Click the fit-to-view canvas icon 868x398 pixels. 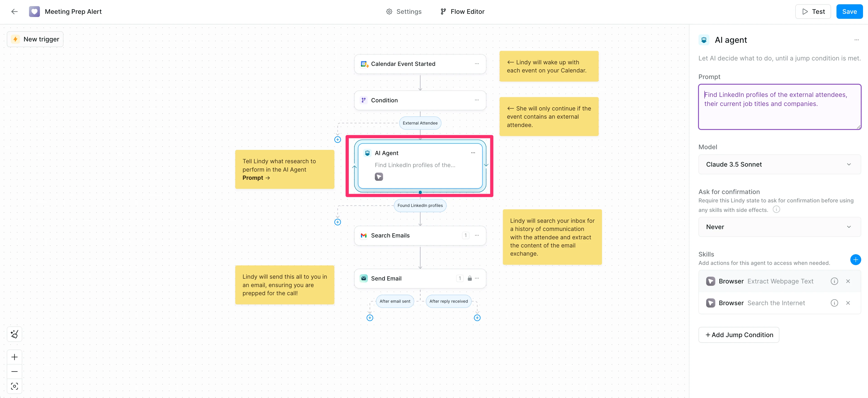point(15,386)
